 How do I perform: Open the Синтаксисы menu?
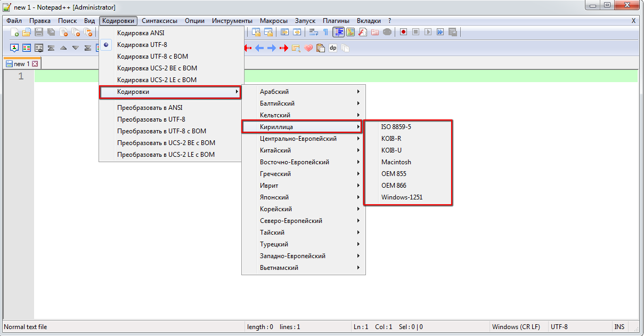coord(159,21)
